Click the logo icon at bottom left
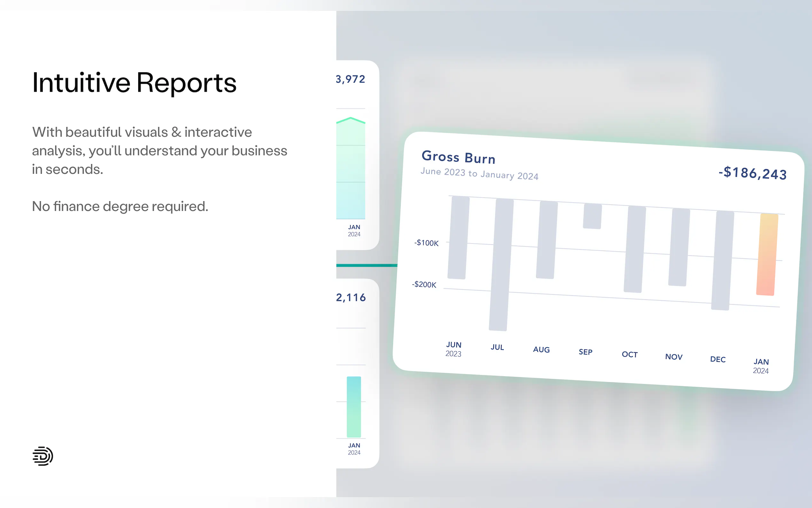 point(43,456)
